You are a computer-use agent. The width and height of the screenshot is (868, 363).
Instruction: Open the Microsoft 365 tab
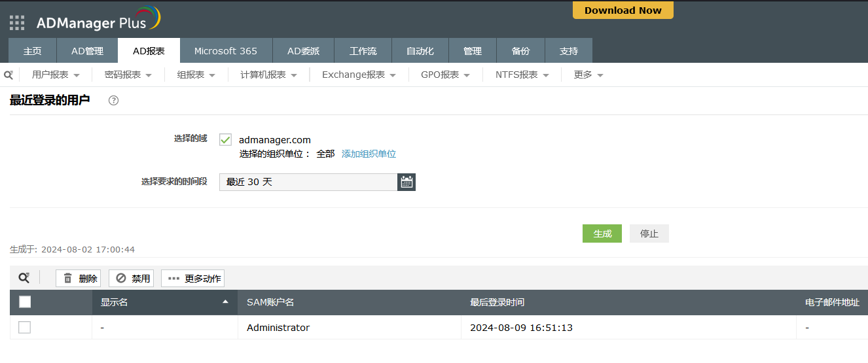click(226, 51)
